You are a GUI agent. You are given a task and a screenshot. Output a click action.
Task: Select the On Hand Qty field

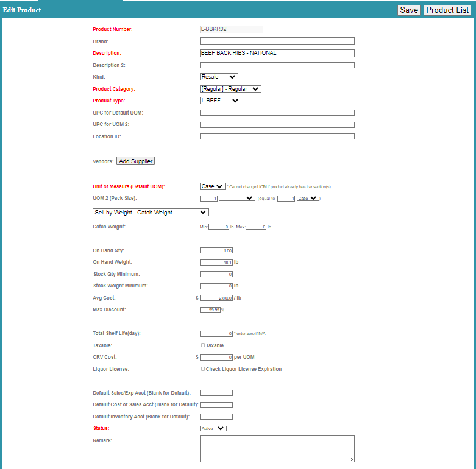[x=216, y=250]
